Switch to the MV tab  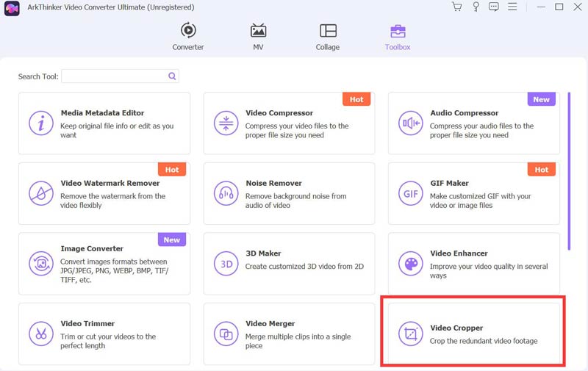point(258,36)
